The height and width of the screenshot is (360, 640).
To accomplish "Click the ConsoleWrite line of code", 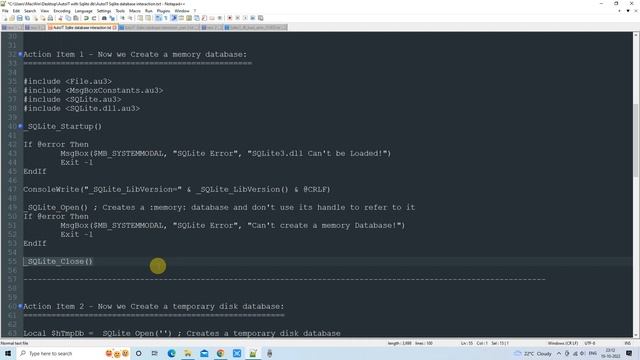I will [x=177, y=189].
